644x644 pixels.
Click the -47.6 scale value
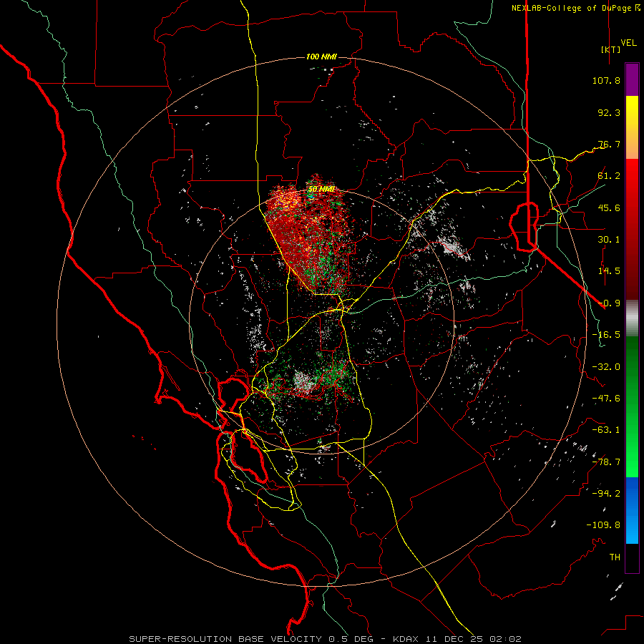[x=606, y=399]
